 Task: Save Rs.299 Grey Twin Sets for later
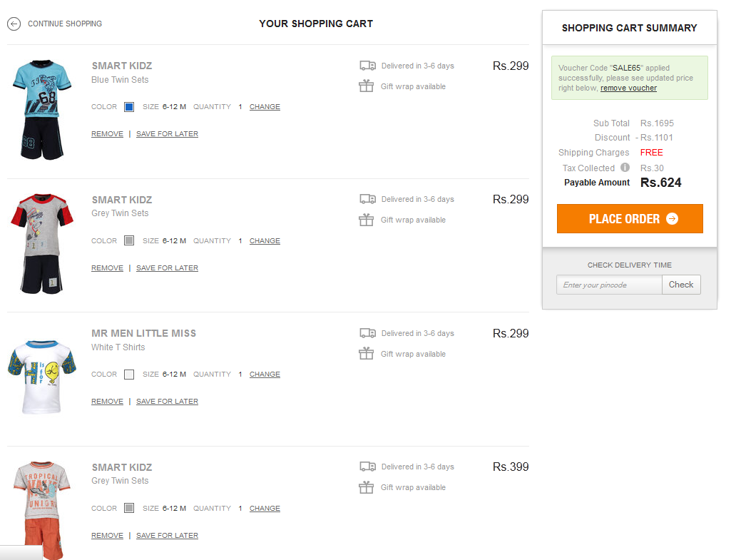[x=167, y=268]
